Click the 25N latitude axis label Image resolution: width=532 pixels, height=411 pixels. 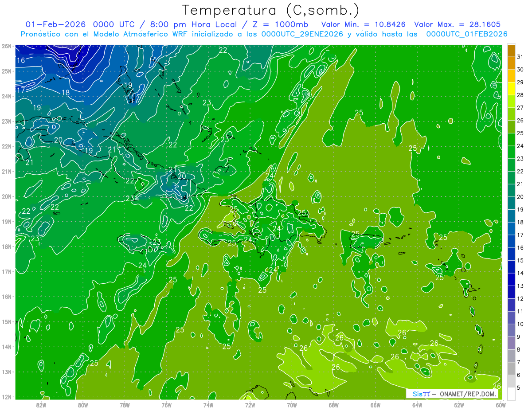(7, 71)
